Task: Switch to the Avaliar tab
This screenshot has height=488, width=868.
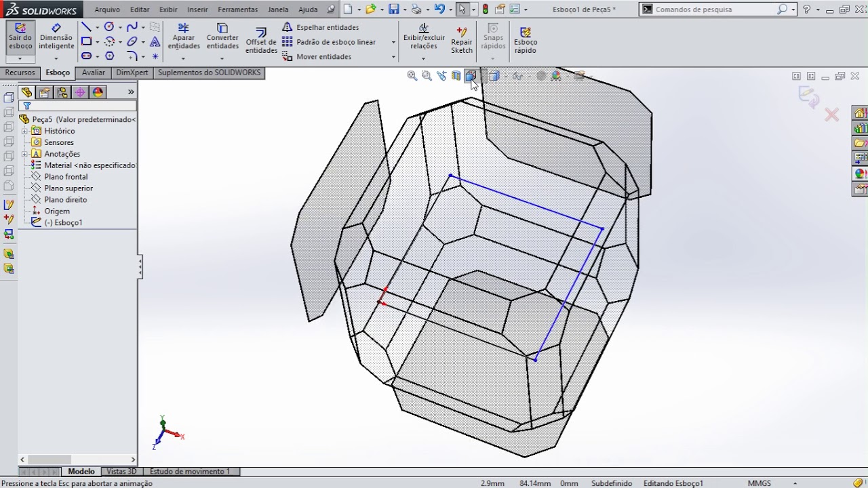Action: click(x=94, y=73)
